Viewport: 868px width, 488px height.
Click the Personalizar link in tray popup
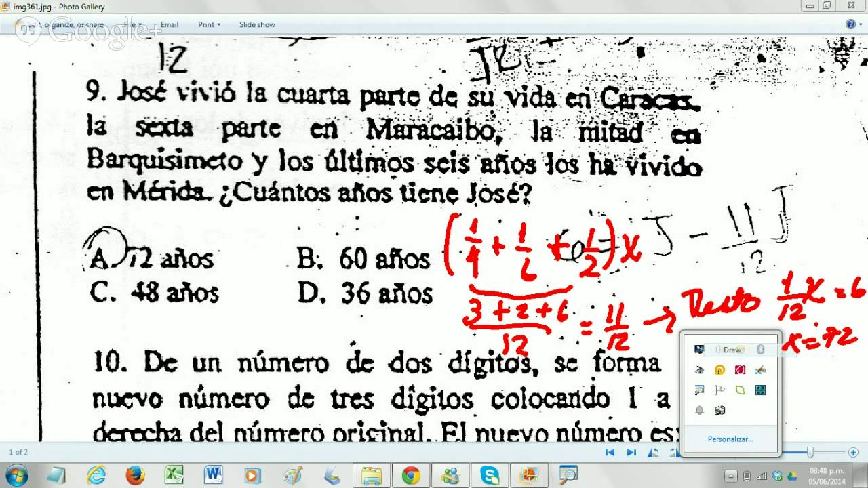click(730, 439)
